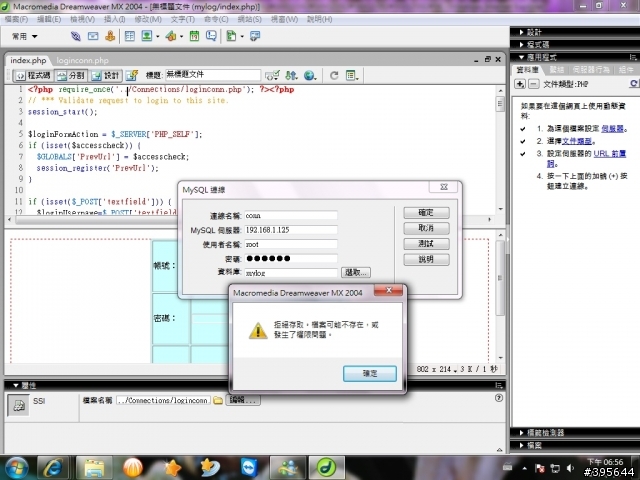The height and width of the screenshot is (480, 640).
Task: Click the MySQL server field 192.168.1.125
Action: click(291, 230)
